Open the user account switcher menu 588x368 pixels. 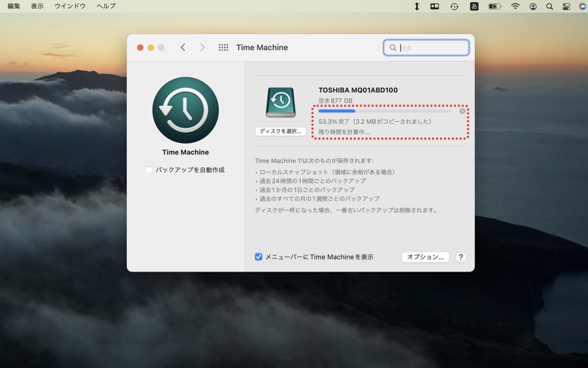(534, 6)
